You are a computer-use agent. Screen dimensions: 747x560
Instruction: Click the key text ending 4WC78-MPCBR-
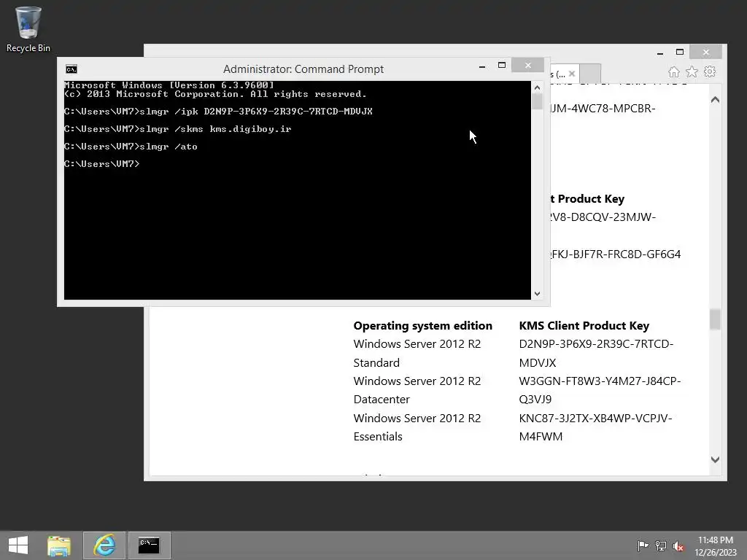tap(603, 109)
